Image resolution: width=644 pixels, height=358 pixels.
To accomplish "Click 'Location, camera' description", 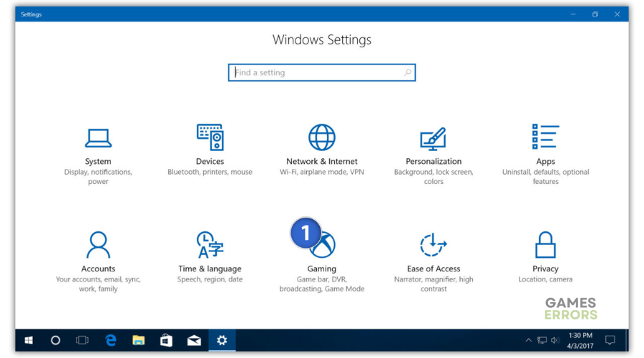I will 545,279.
